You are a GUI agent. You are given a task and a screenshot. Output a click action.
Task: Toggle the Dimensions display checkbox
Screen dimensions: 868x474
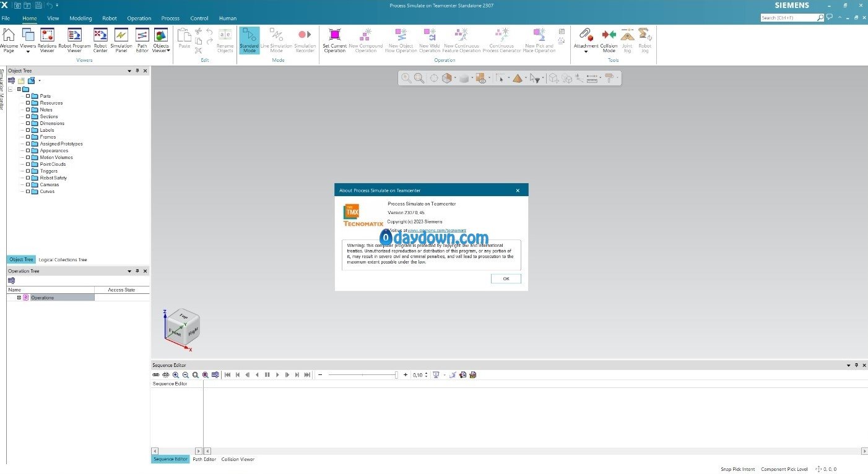[28, 123]
